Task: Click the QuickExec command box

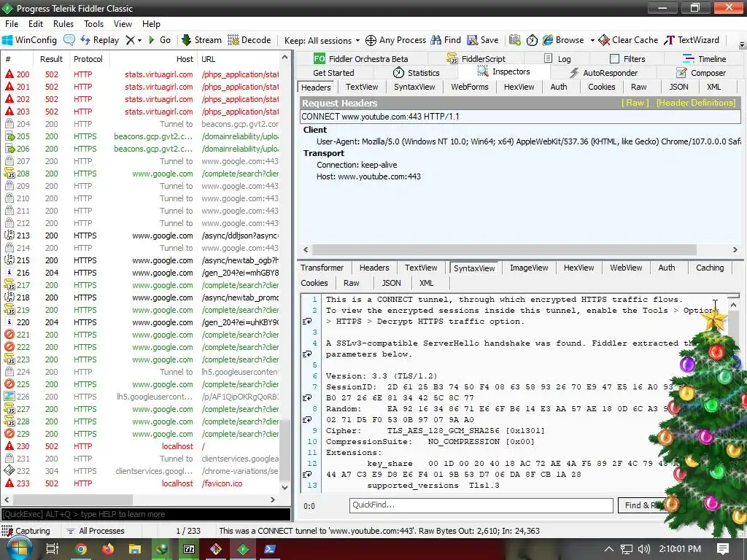Action: (x=146, y=514)
